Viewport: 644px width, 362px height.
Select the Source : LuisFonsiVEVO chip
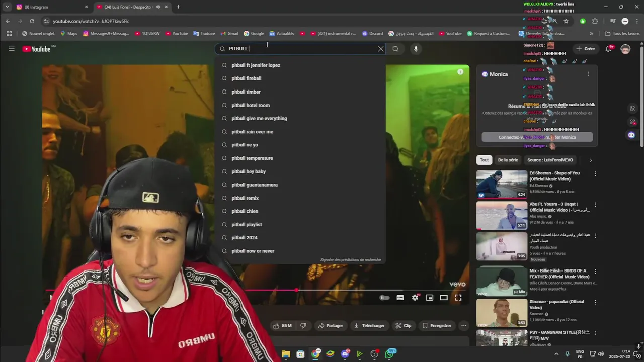(550, 160)
